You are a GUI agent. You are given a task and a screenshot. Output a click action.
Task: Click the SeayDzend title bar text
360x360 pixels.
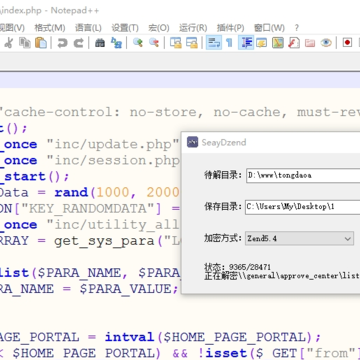(x=224, y=143)
